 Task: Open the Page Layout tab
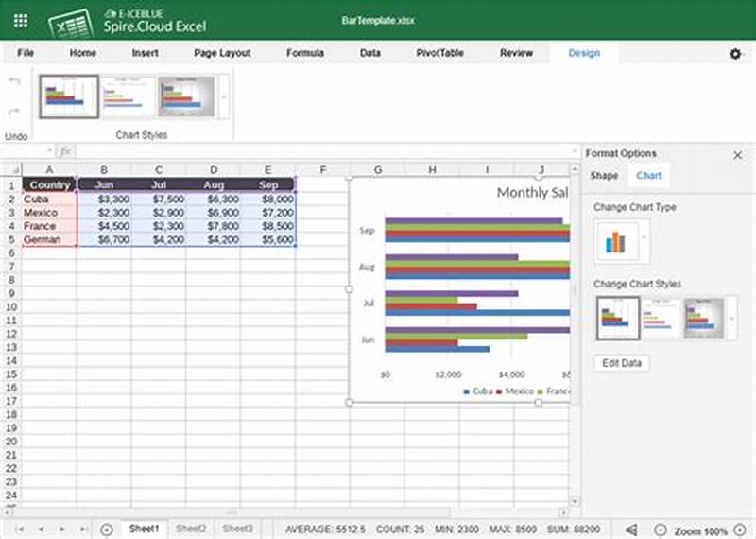click(222, 53)
